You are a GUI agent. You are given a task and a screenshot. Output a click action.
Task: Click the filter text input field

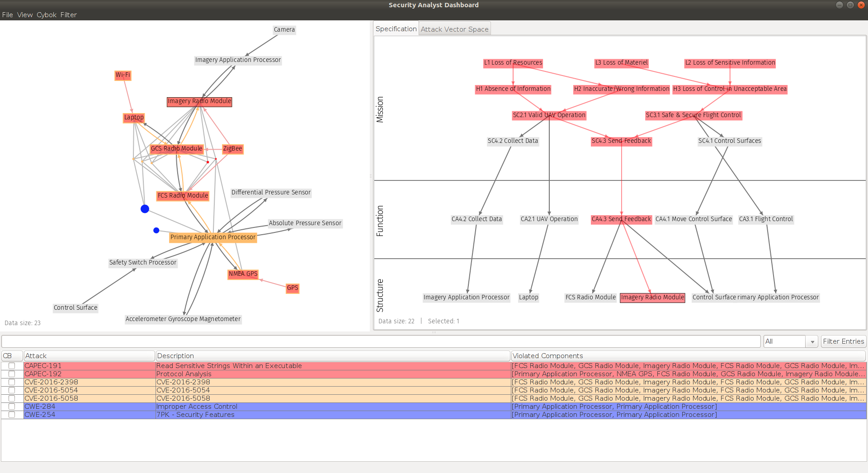(x=381, y=341)
